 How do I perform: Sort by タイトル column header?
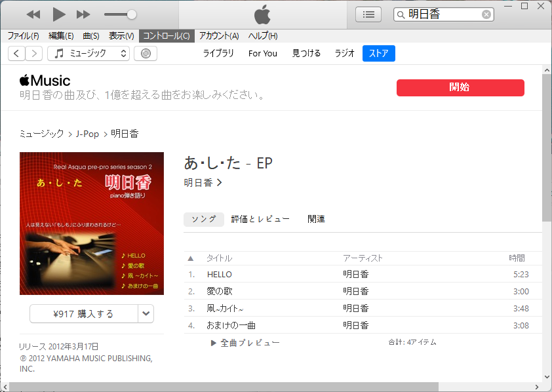point(220,258)
